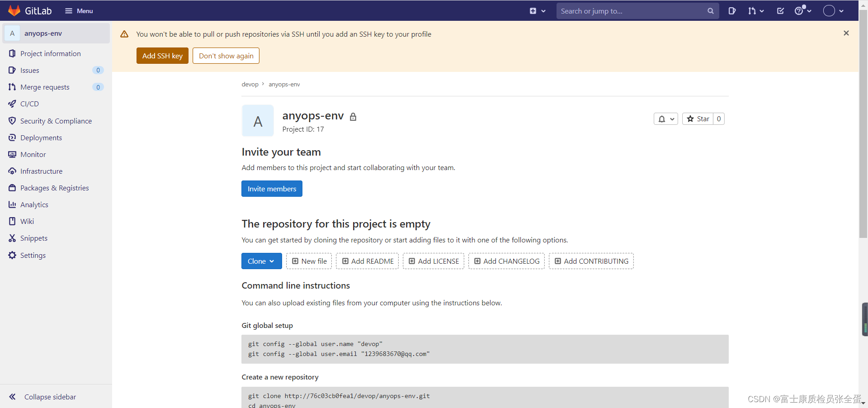Open the user avatar dropdown

coord(834,11)
